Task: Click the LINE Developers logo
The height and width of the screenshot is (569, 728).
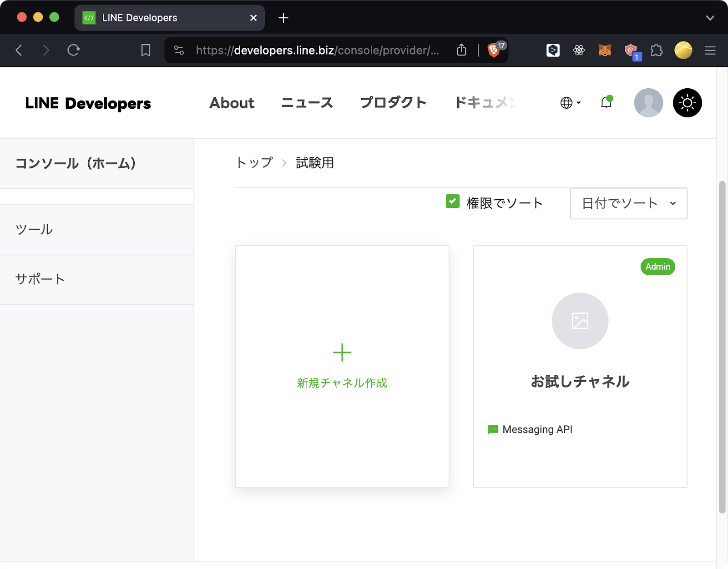Action: (x=88, y=103)
